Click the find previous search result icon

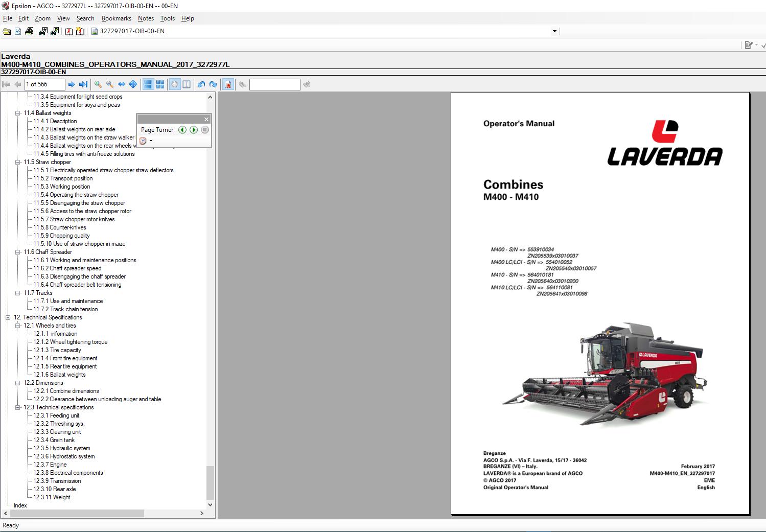(x=243, y=84)
